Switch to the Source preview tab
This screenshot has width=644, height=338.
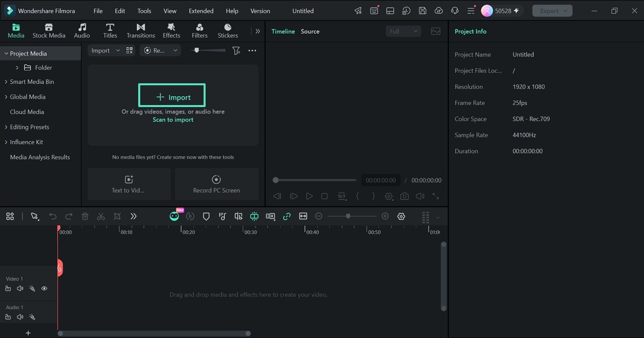(x=310, y=31)
